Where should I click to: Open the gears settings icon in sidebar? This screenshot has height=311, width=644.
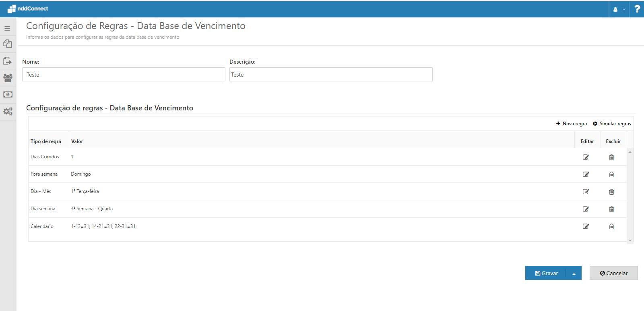[x=8, y=111]
